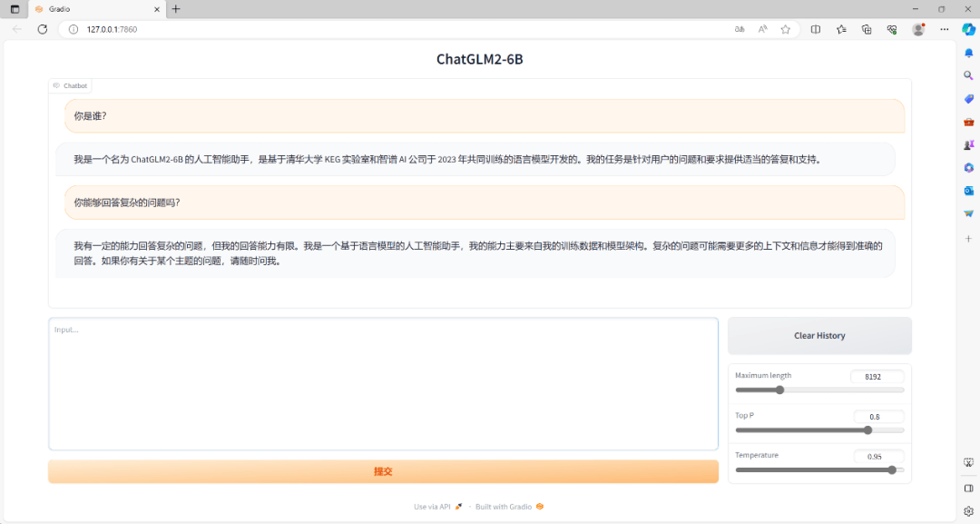Click the Read Aloud icon
The width and height of the screenshot is (980, 524).
(x=762, y=29)
